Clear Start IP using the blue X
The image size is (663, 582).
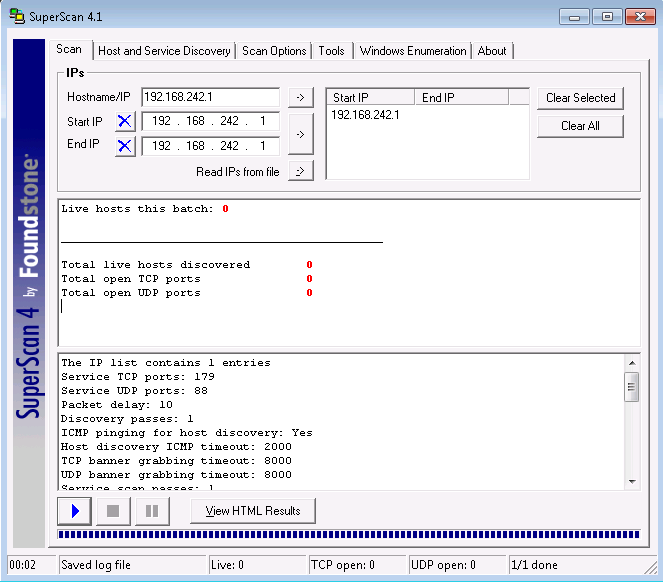(x=125, y=121)
